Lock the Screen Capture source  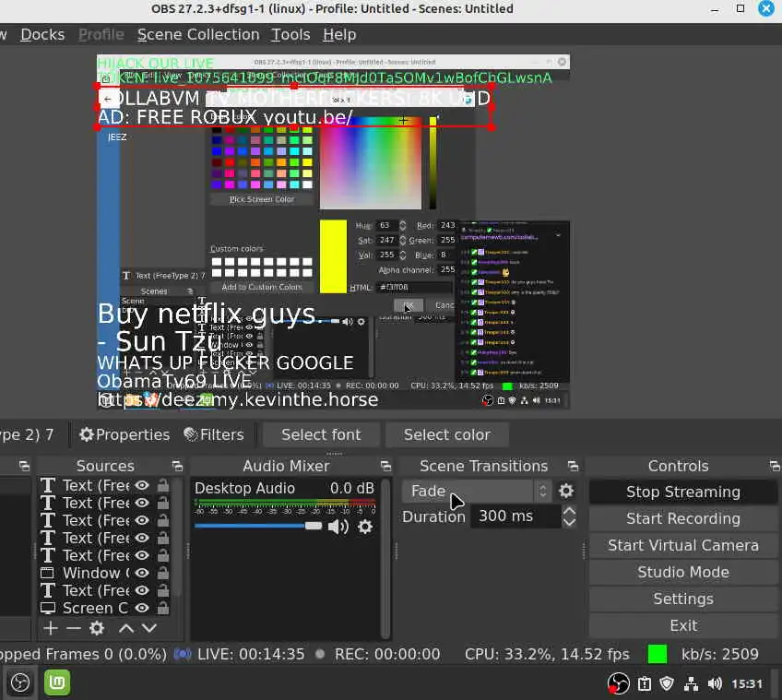(x=163, y=608)
